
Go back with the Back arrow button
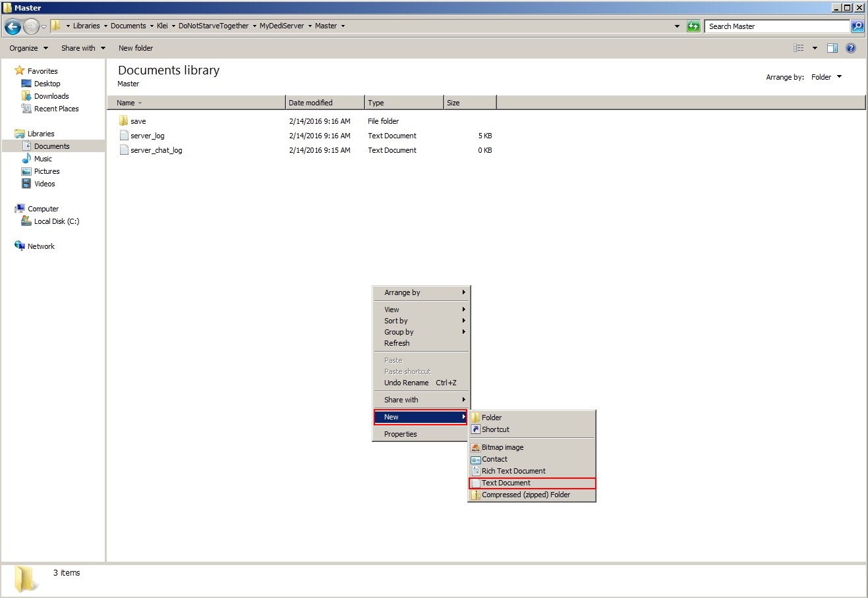coord(13,26)
